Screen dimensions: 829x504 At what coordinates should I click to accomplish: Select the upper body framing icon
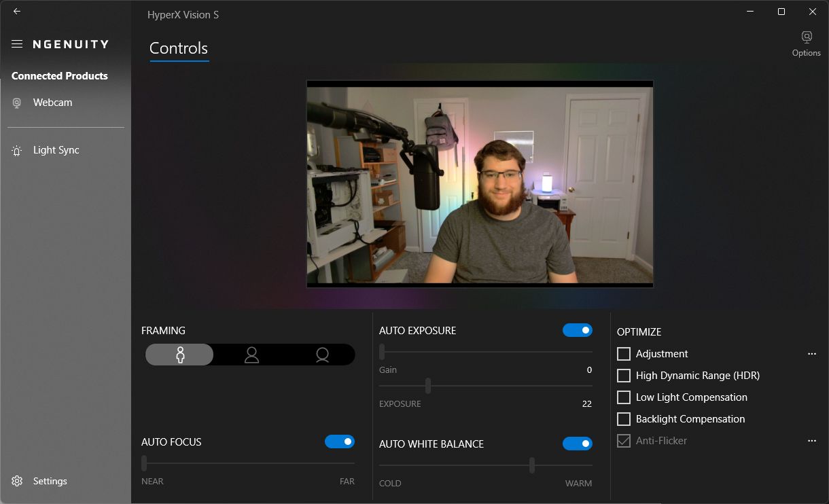251,355
